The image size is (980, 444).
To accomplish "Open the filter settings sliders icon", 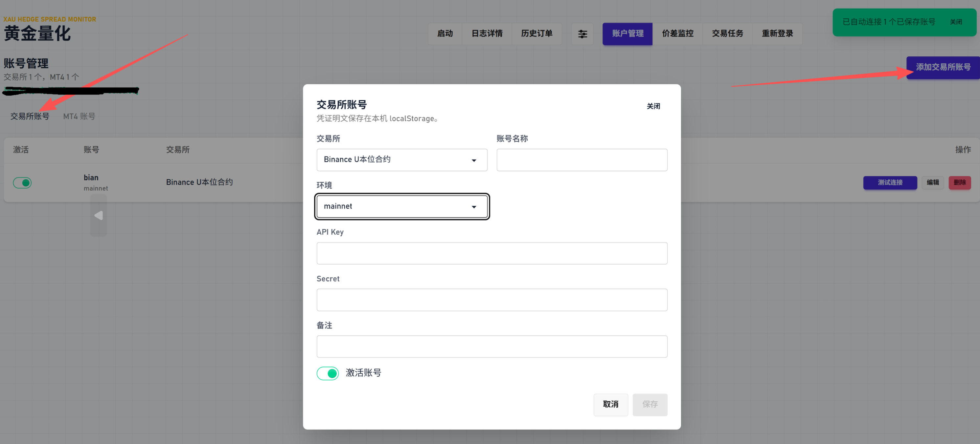I will pos(582,34).
